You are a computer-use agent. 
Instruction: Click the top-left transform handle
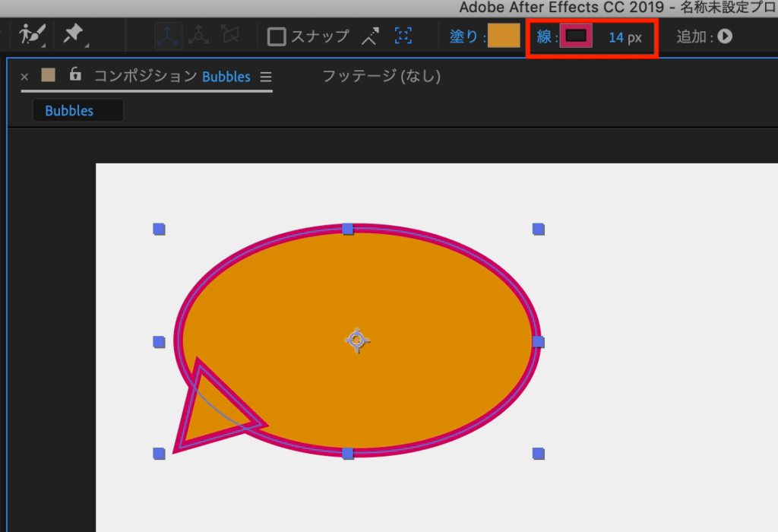[x=159, y=229]
